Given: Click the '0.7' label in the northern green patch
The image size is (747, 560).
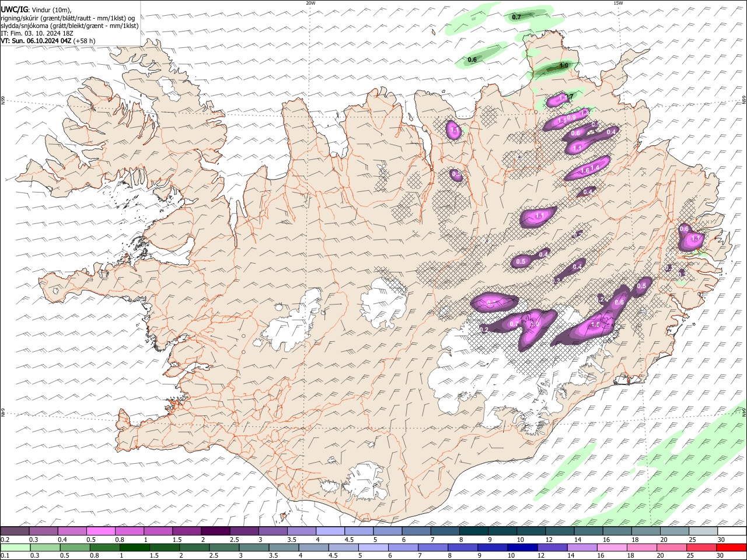Looking at the screenshot, I should click(x=516, y=17).
